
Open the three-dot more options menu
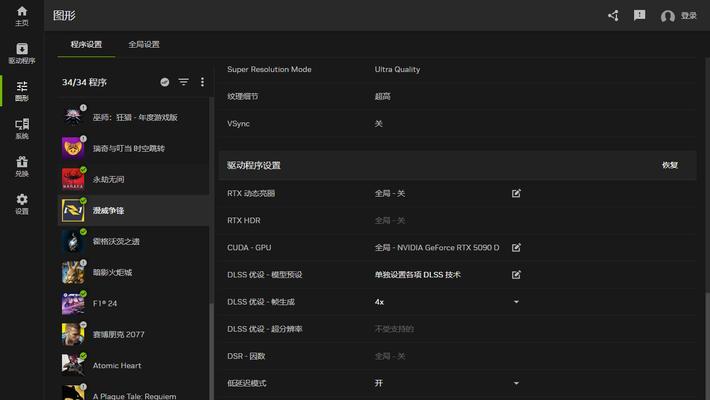[x=202, y=82]
